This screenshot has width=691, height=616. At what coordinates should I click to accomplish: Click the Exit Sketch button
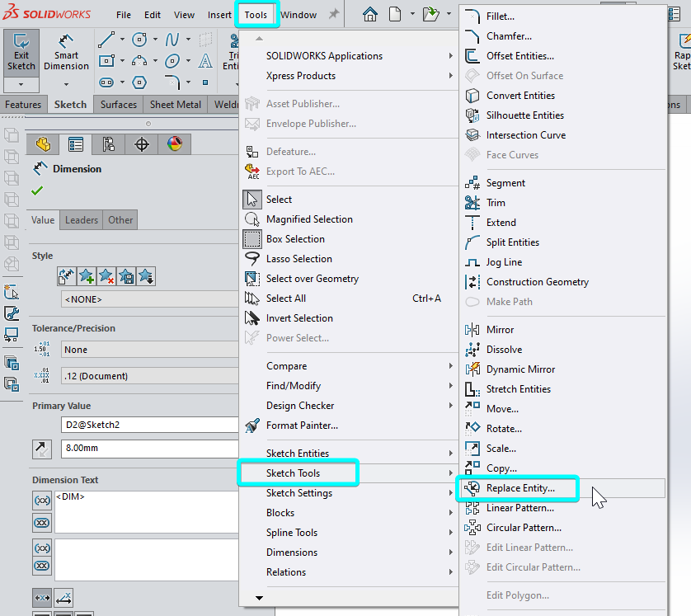click(x=21, y=53)
